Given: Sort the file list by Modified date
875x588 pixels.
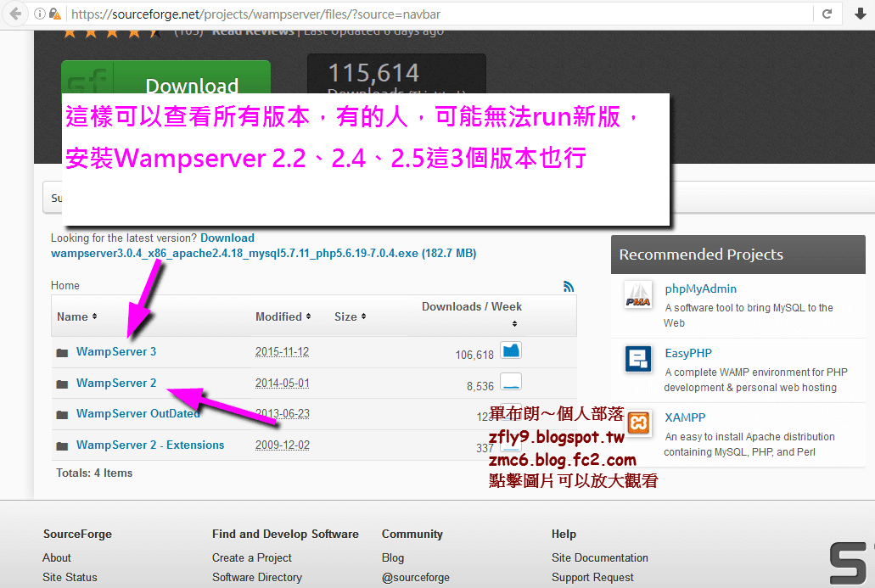Looking at the screenshot, I should [x=283, y=316].
